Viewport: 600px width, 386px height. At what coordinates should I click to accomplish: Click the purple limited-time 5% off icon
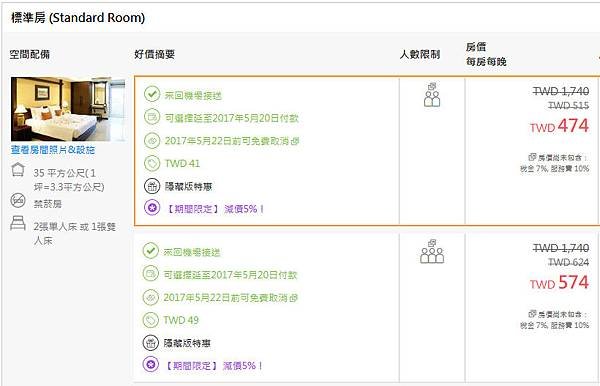click(152, 208)
